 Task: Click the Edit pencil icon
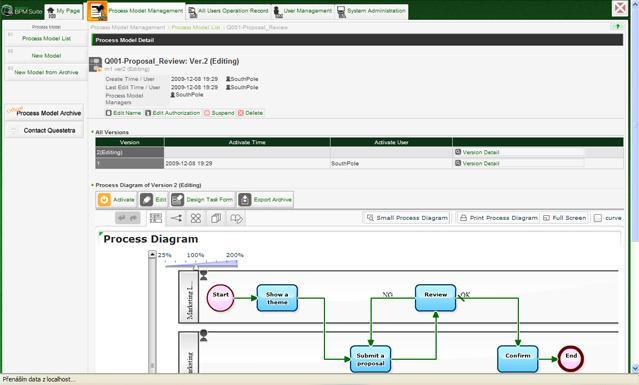coord(146,200)
